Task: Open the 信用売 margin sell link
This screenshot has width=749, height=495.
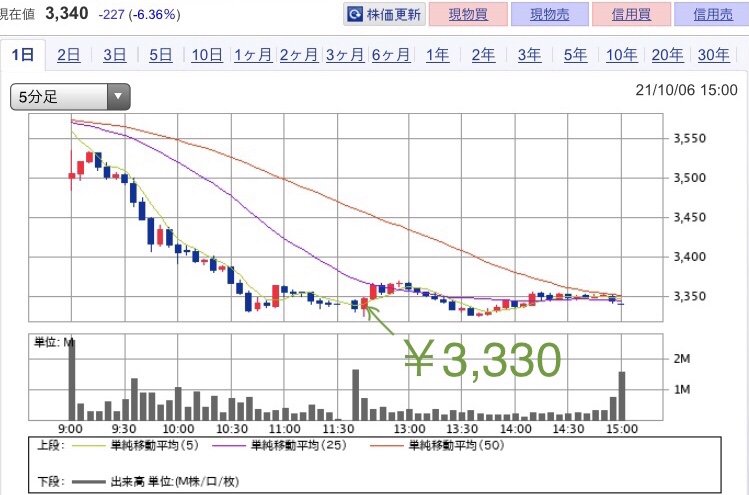Action: 713,14
